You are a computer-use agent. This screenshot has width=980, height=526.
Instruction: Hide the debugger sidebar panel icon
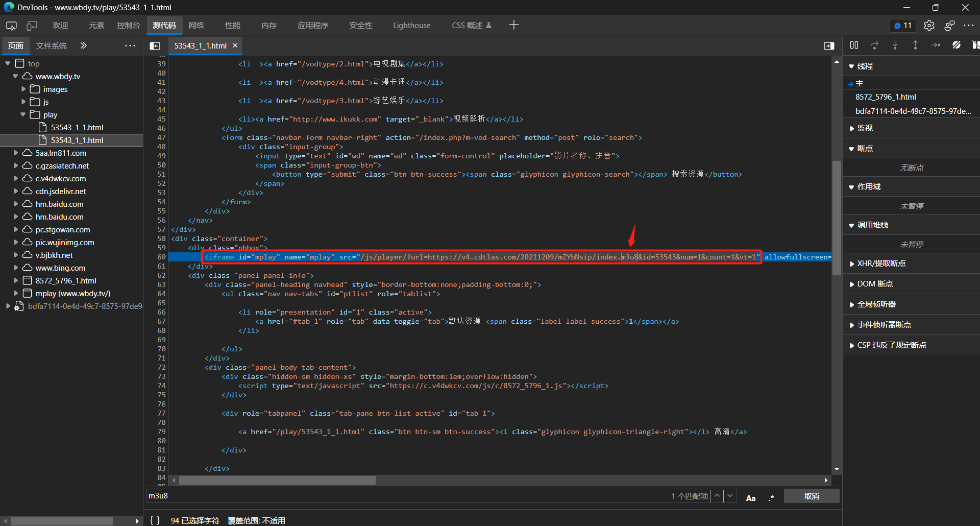(x=829, y=46)
